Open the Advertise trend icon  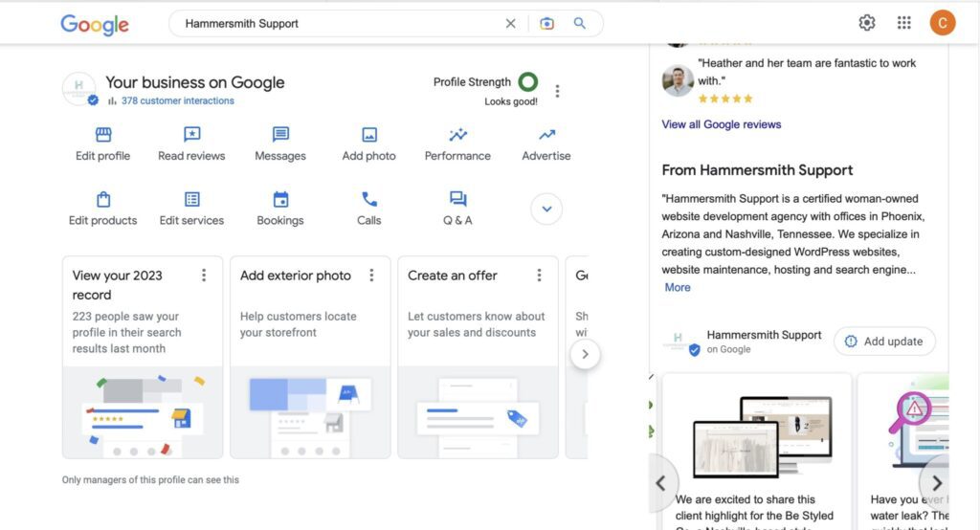pyautogui.click(x=546, y=134)
